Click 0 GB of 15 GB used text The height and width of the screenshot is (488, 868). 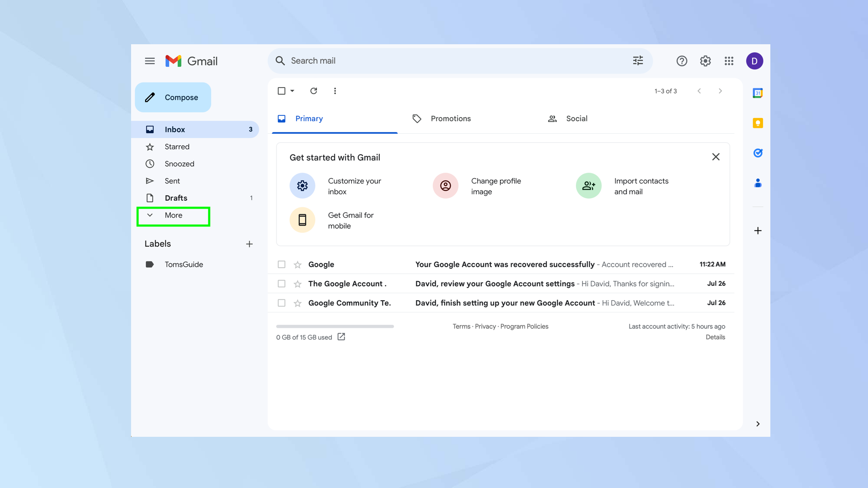[x=304, y=337]
